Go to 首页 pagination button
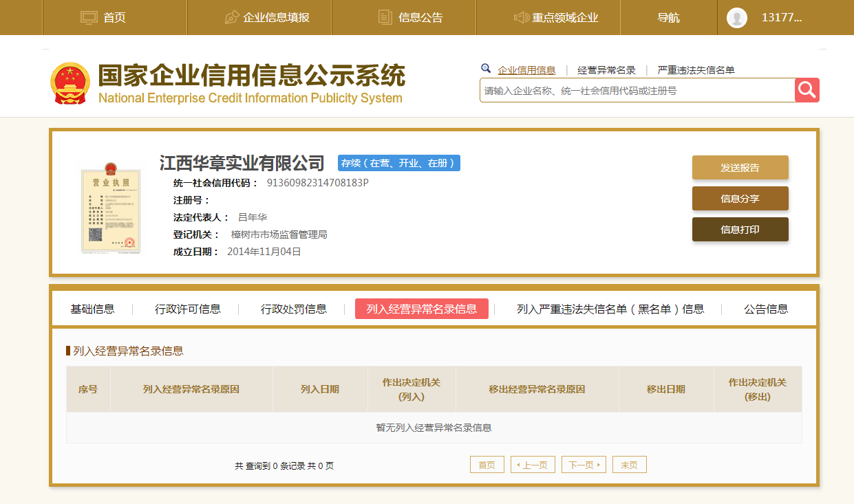This screenshot has width=854, height=504. [487, 465]
